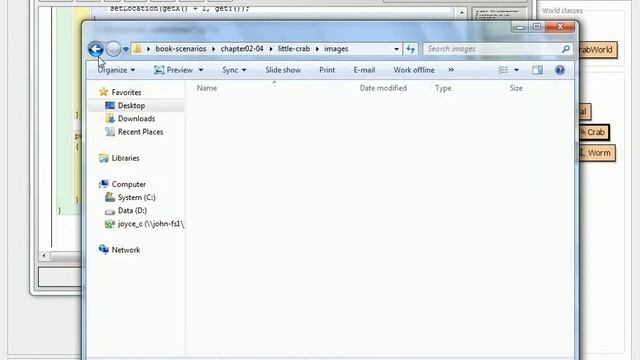
Task: Select Favorites in the navigation pane
Action: coord(126,92)
